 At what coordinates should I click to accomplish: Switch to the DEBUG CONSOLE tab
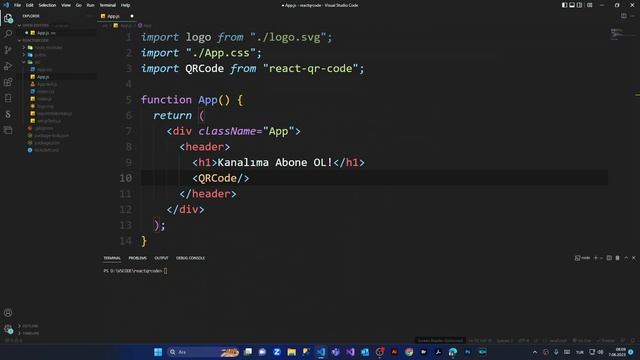[x=191, y=258]
